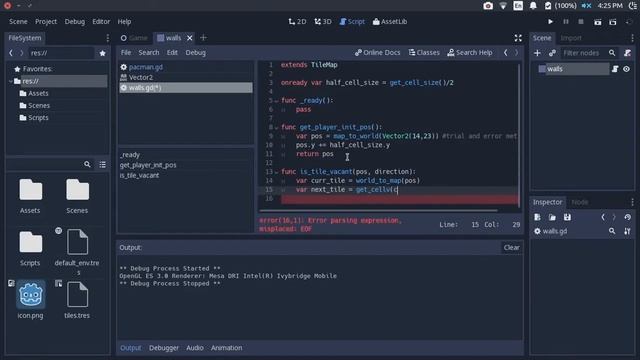
Task: Click FileSystem search icon
Action: click(x=87, y=164)
